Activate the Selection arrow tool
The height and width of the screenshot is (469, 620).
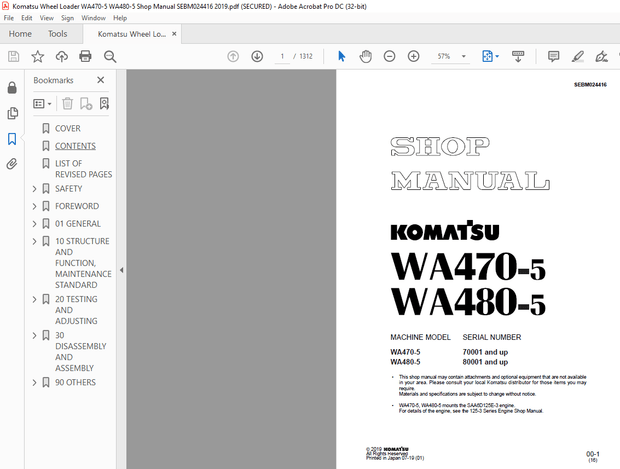coord(342,57)
